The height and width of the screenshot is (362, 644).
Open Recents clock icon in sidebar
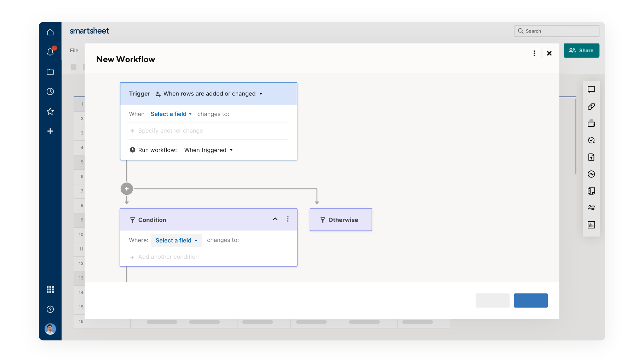coord(50,92)
